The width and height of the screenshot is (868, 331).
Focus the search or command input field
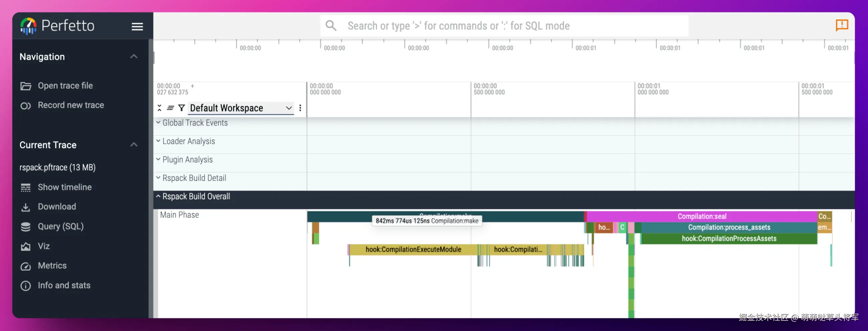[x=504, y=26]
